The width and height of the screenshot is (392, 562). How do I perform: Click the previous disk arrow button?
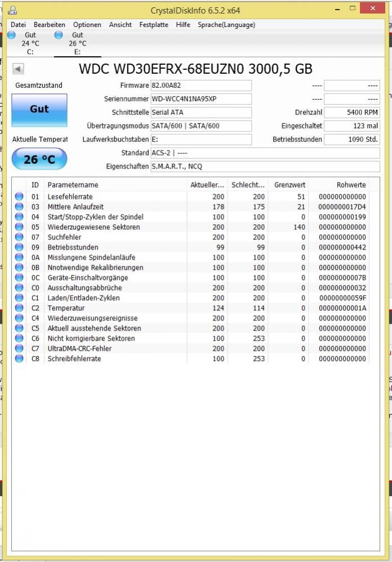(18, 69)
